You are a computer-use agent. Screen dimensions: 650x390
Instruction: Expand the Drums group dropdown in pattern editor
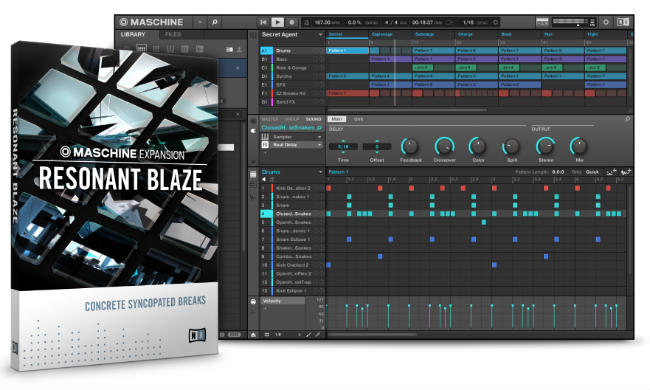[x=320, y=172]
